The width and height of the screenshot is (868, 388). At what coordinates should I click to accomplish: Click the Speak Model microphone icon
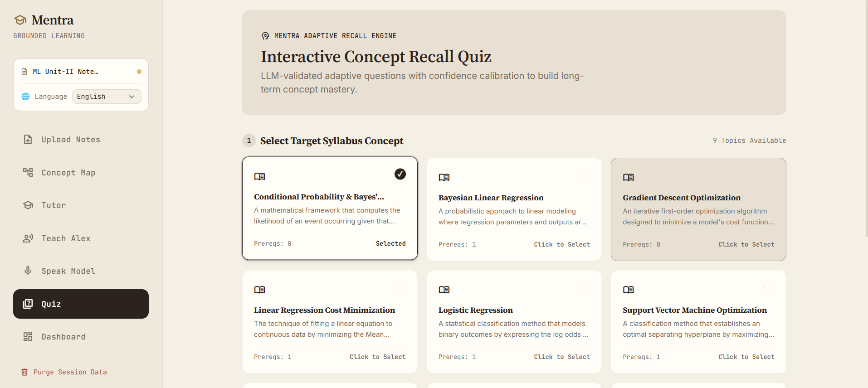[x=28, y=271]
